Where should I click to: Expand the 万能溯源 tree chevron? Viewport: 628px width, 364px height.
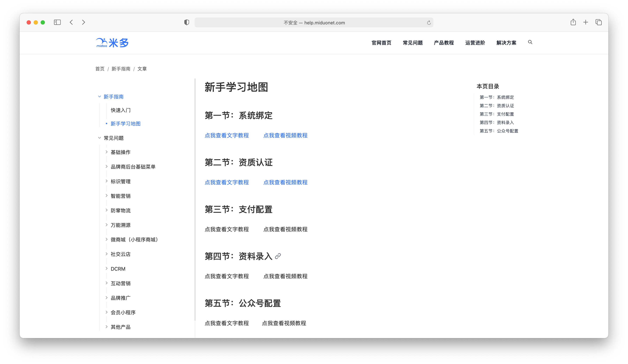106,225
